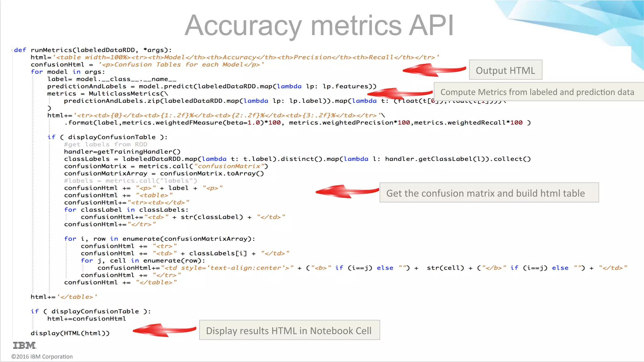Click the 'html+=confusionHtml' line
The height and width of the screenshot is (362, 644).
point(87,319)
